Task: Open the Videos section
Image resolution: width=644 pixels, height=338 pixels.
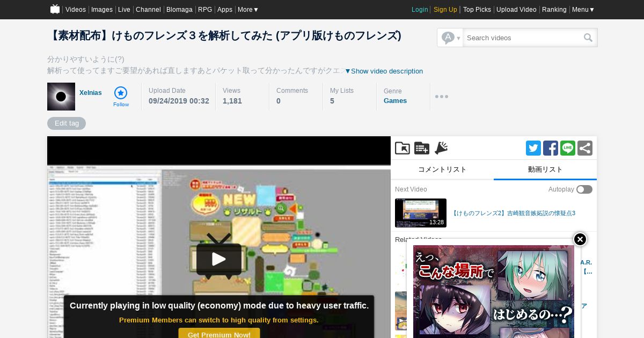Action: tap(76, 10)
